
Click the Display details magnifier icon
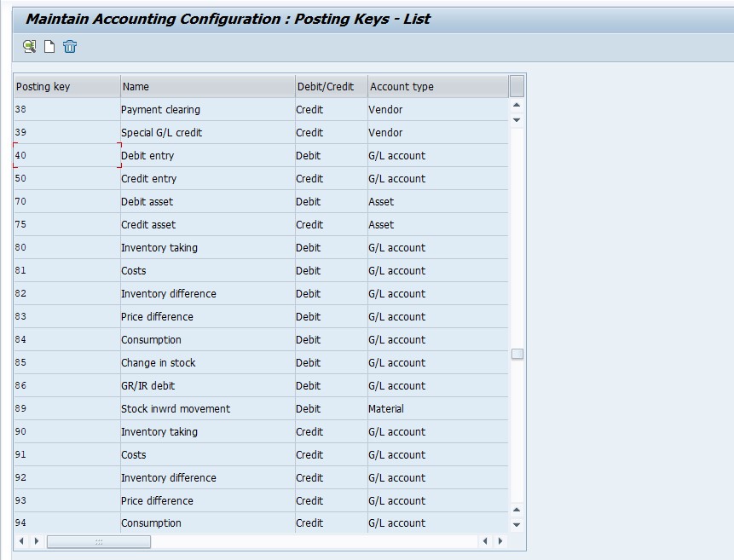click(30, 46)
